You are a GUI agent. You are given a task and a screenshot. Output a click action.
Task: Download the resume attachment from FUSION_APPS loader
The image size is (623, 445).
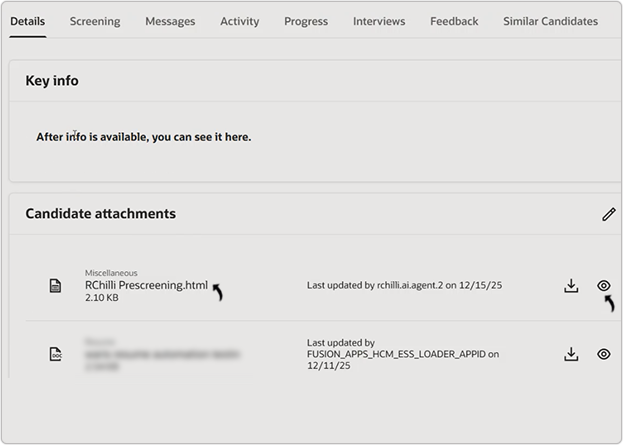571,354
